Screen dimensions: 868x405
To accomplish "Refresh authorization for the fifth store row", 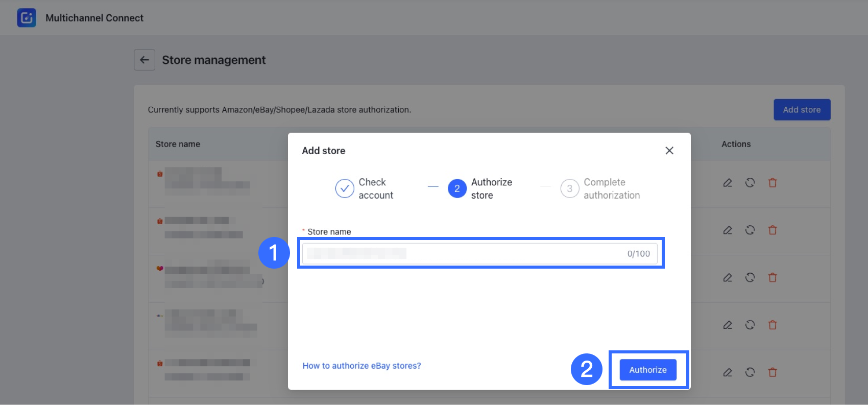I will (750, 372).
